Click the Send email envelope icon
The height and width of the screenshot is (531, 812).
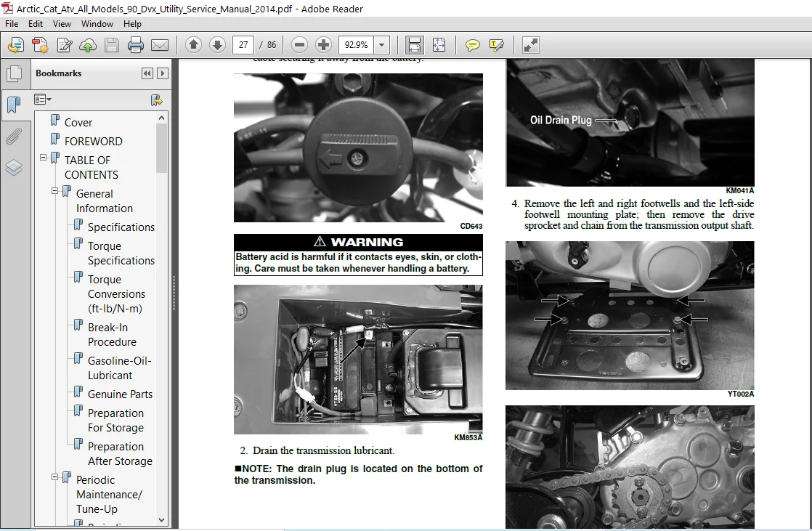160,45
